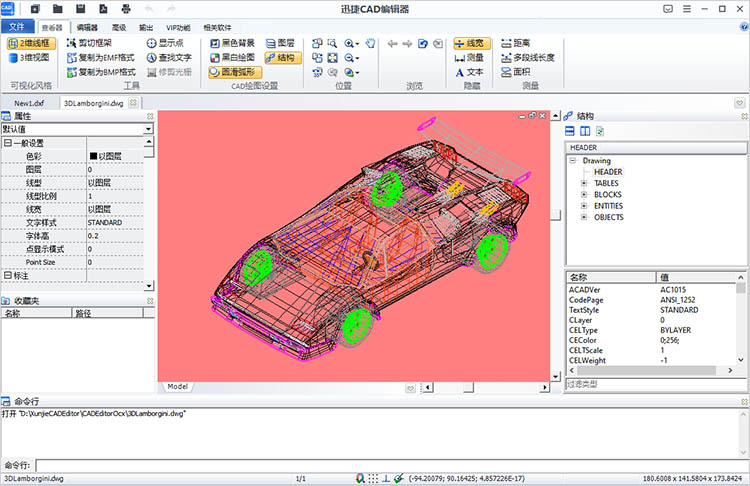Switch to the 输出 ribbon tab
Screen dimensions: 750x486
(x=146, y=28)
